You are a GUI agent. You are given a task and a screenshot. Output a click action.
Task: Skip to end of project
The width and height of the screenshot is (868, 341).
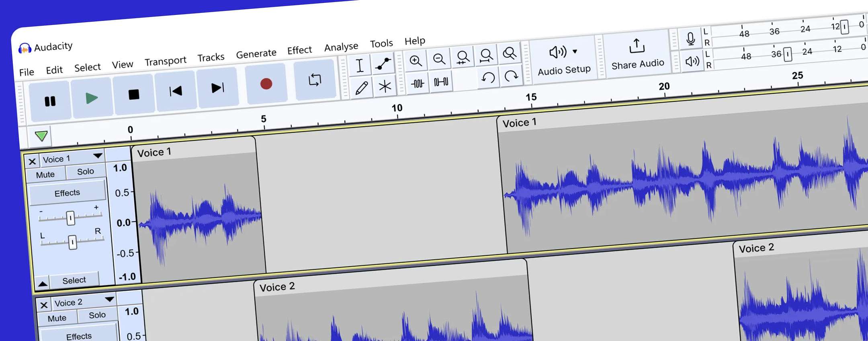(x=217, y=88)
